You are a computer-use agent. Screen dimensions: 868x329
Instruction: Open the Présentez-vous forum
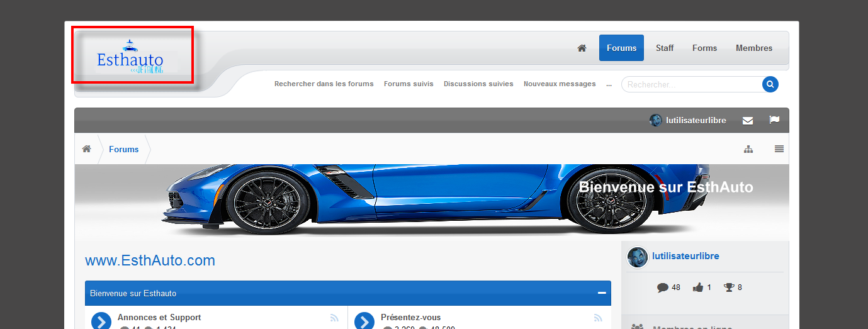click(x=410, y=318)
